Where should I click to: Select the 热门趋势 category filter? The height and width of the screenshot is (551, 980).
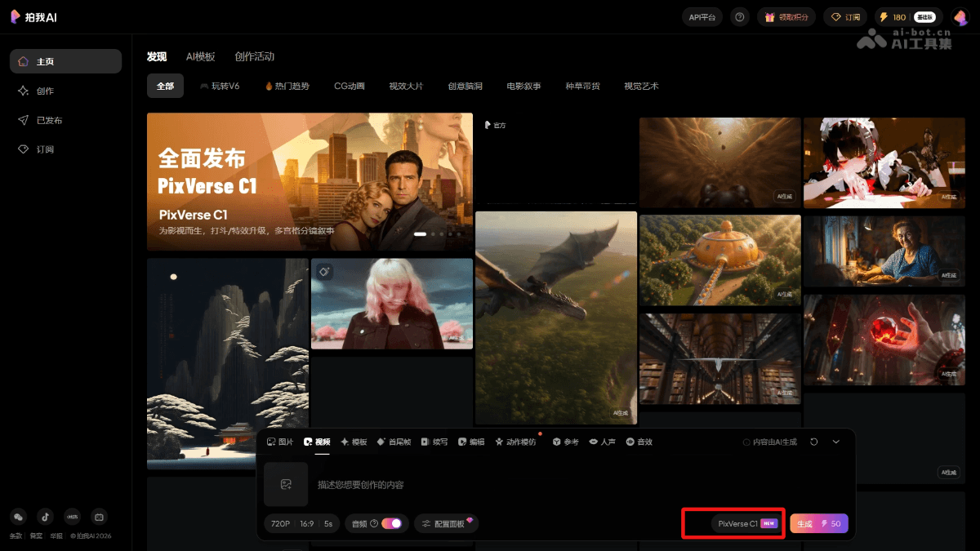[x=287, y=86]
